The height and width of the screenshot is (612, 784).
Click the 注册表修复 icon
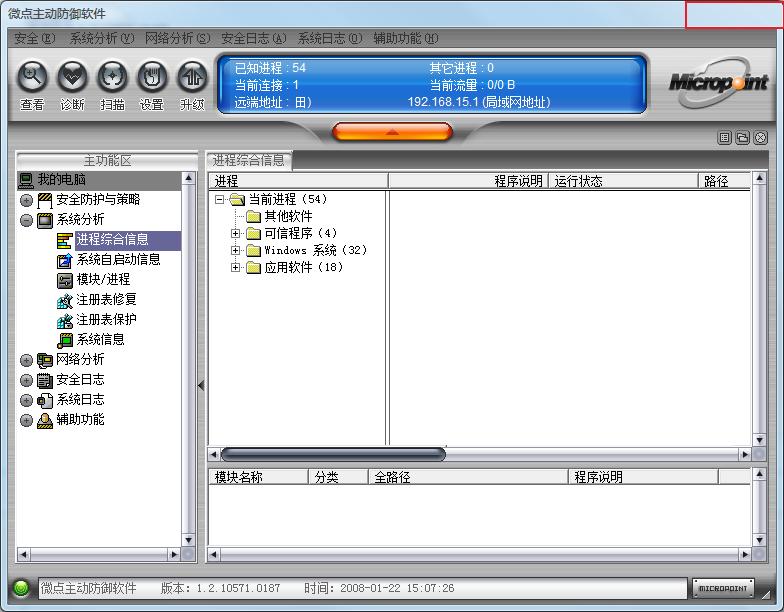(64, 300)
